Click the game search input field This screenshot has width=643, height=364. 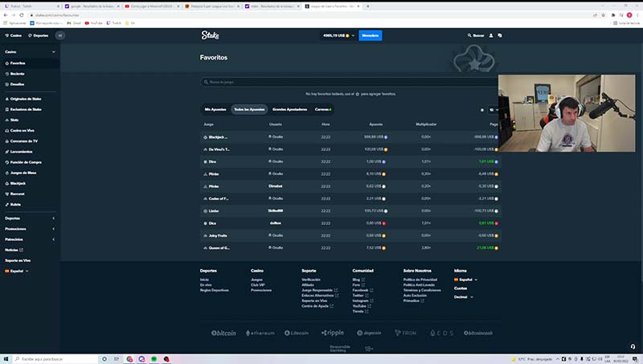tap(350, 82)
